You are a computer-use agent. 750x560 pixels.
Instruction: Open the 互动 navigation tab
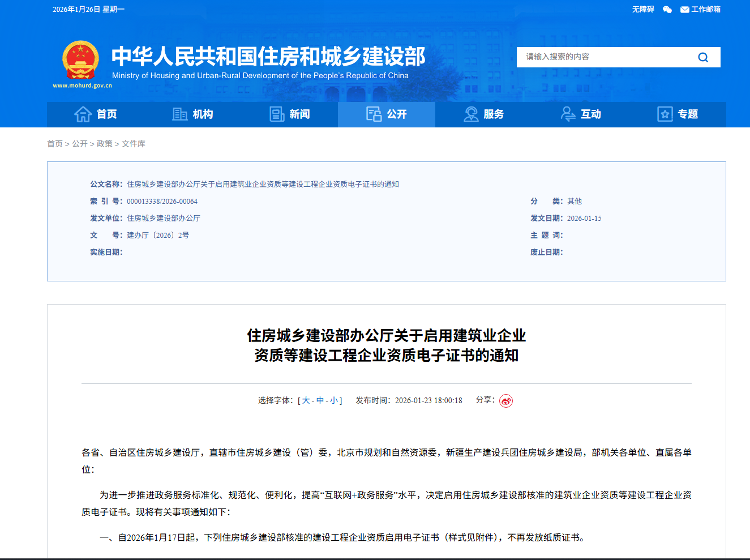tap(581, 114)
